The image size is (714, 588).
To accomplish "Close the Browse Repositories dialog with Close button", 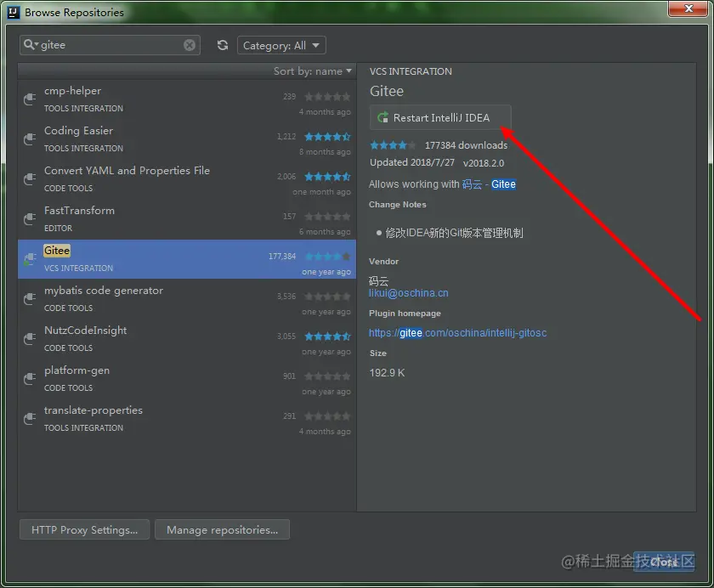I will [664, 562].
